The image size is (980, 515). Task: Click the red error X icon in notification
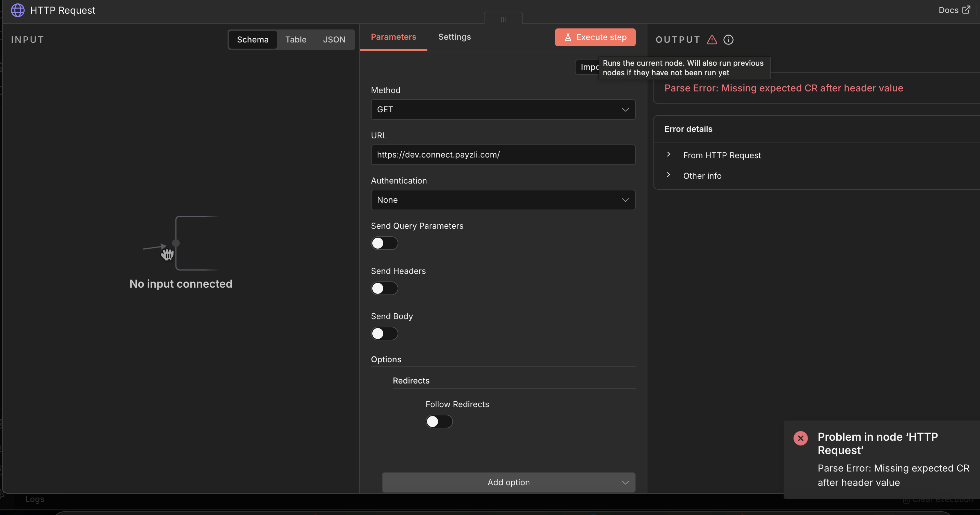click(800, 438)
